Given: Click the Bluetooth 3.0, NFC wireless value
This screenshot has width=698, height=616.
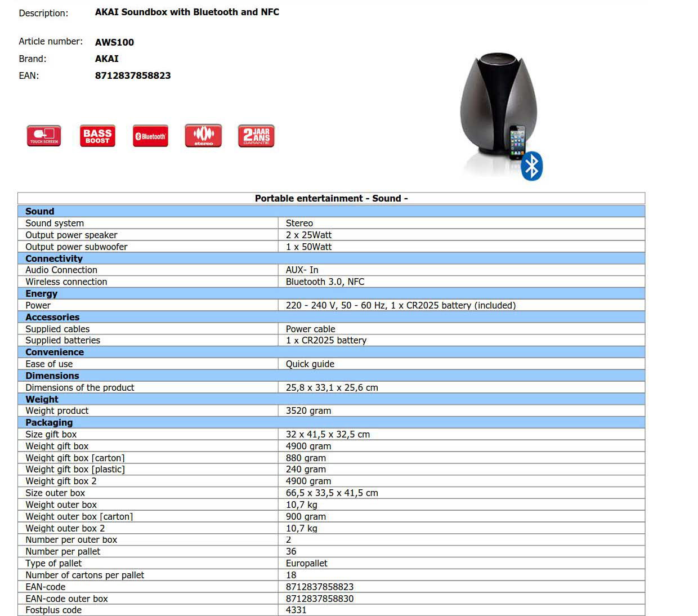Looking at the screenshot, I should click(325, 282).
